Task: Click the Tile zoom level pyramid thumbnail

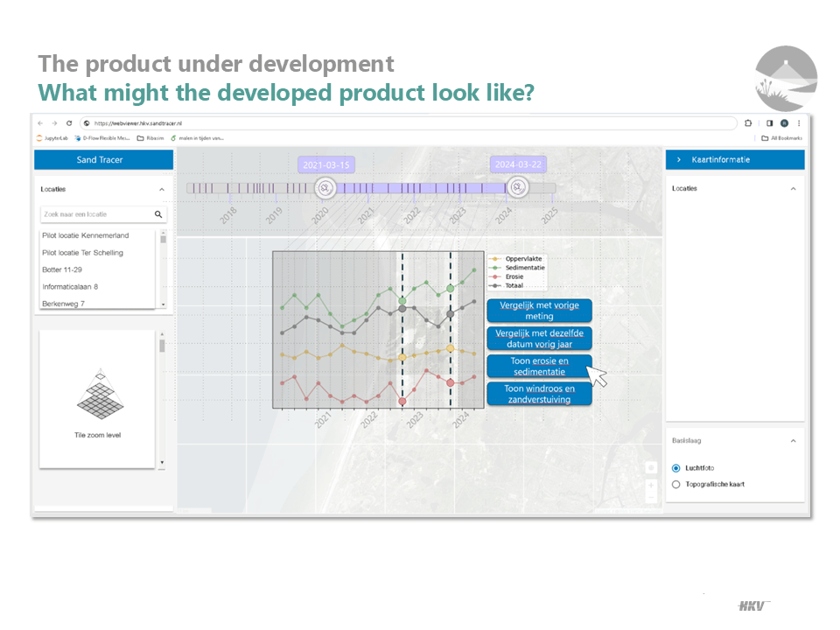Action: coord(100,395)
